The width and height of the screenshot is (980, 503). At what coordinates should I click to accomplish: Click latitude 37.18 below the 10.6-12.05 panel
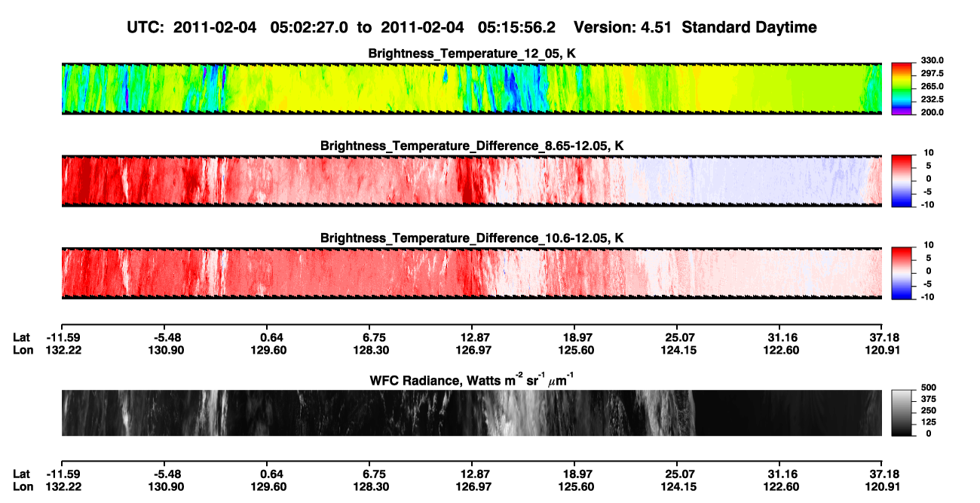[882, 336]
